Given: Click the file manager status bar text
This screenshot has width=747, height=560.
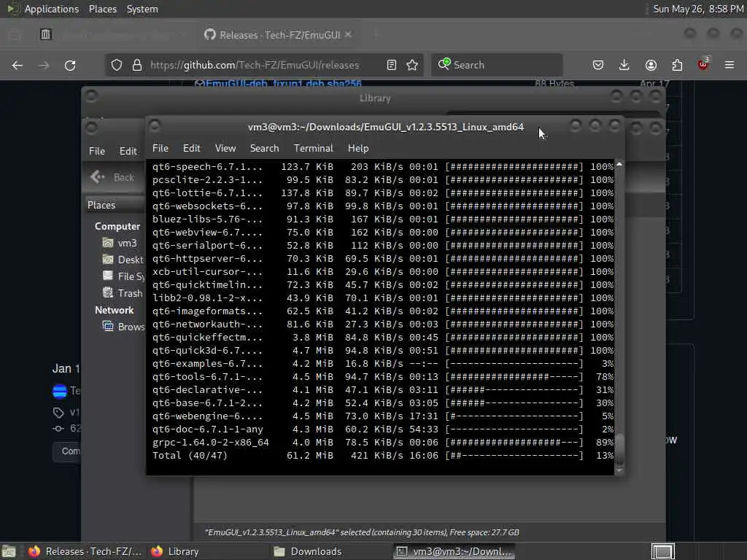Looking at the screenshot, I should 362,532.
